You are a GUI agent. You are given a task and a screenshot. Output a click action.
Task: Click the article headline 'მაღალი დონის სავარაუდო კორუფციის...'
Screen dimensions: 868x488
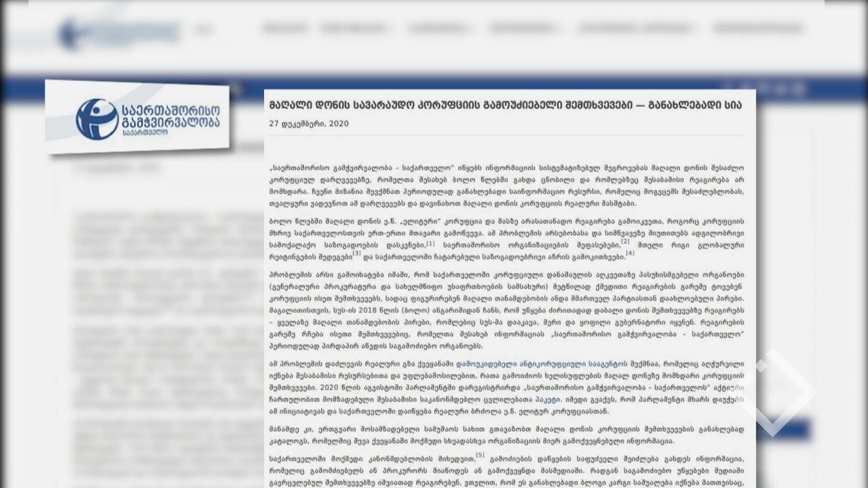(505, 105)
